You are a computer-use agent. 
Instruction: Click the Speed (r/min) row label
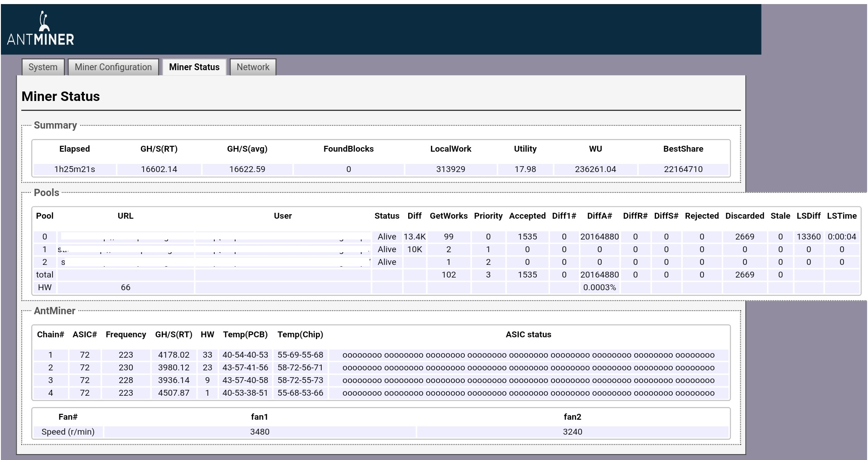[68, 432]
